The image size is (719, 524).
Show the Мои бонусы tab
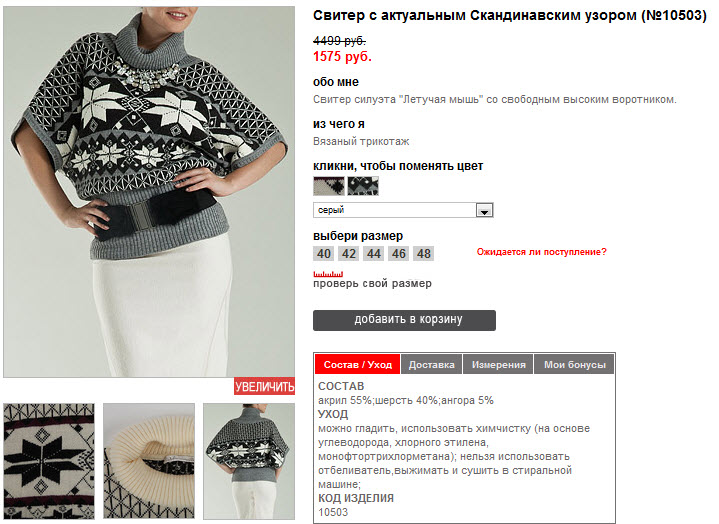575,364
